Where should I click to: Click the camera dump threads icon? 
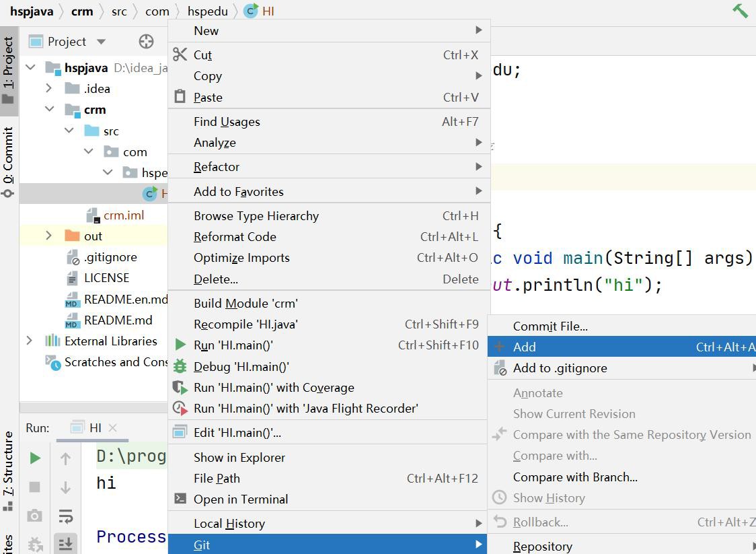[x=35, y=516]
